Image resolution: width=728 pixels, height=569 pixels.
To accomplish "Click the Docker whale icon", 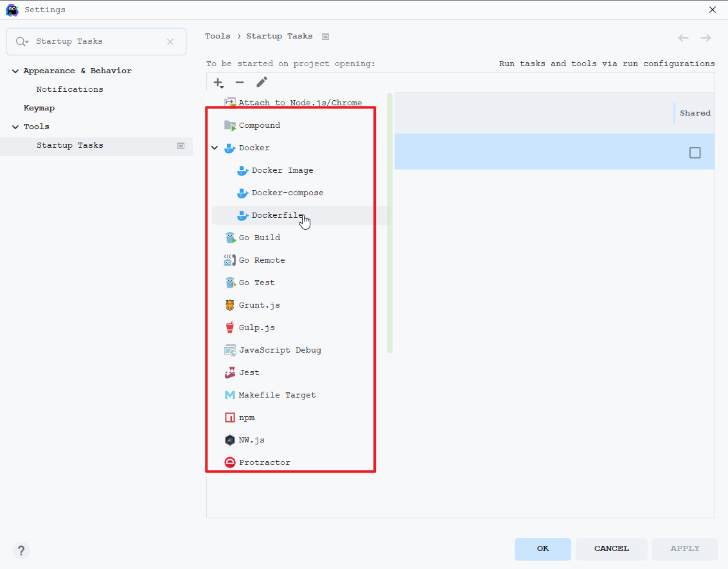I will click(230, 148).
